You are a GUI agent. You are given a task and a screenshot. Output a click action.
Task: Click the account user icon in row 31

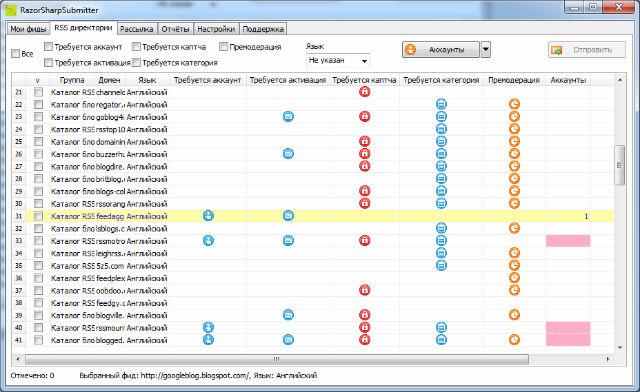point(208,216)
